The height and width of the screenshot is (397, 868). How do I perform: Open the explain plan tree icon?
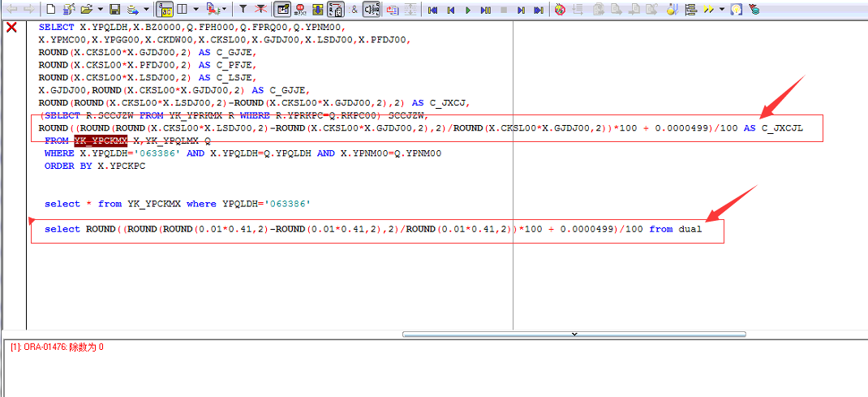point(691,10)
